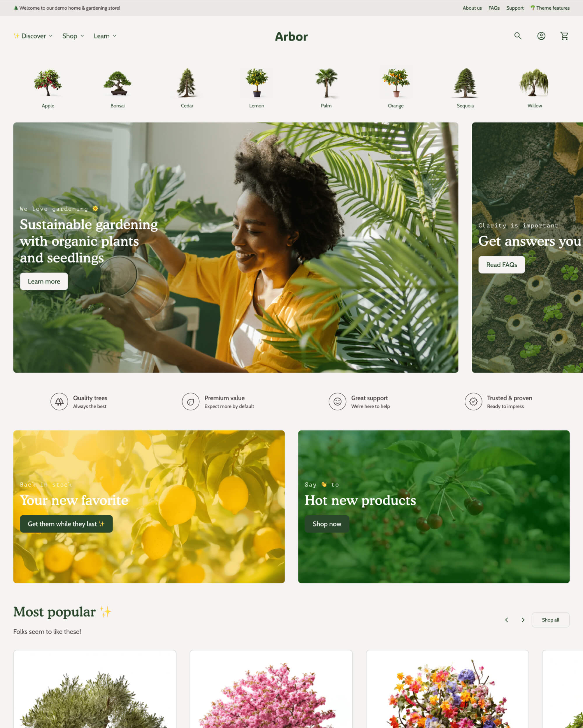This screenshot has width=583, height=728.
Task: Click the next arrow for Most popular
Action: click(x=523, y=620)
